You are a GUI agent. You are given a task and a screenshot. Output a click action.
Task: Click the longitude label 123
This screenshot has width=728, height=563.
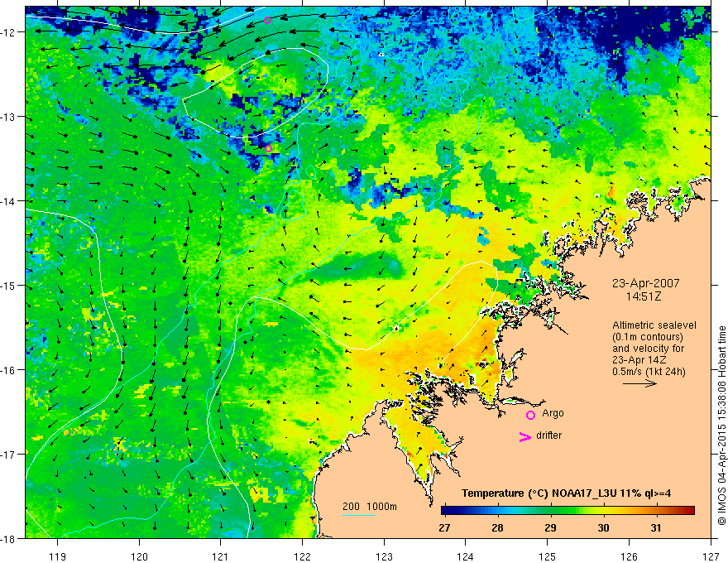click(384, 557)
